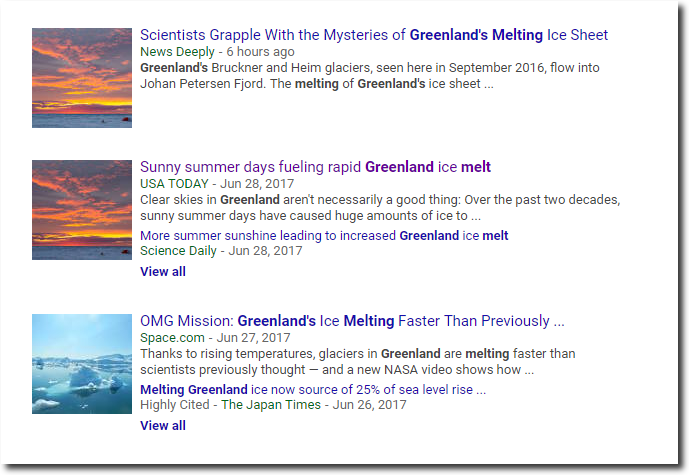Click View all under Science Daily result
The height and width of the screenshot is (475, 689).
point(163,272)
